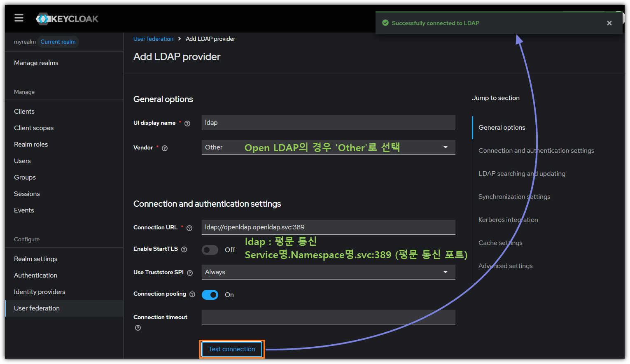The height and width of the screenshot is (364, 630).
Task: Click the Connection URL input field
Action: (x=329, y=227)
